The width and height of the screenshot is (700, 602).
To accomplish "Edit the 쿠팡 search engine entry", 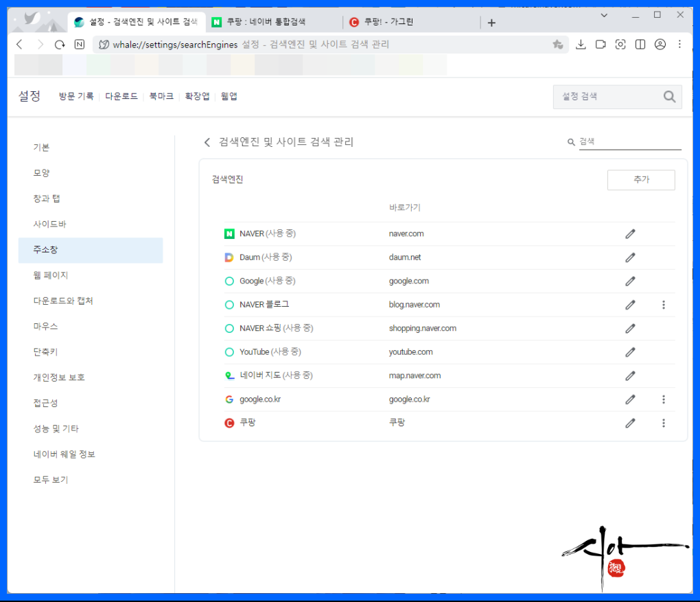I will coord(630,424).
